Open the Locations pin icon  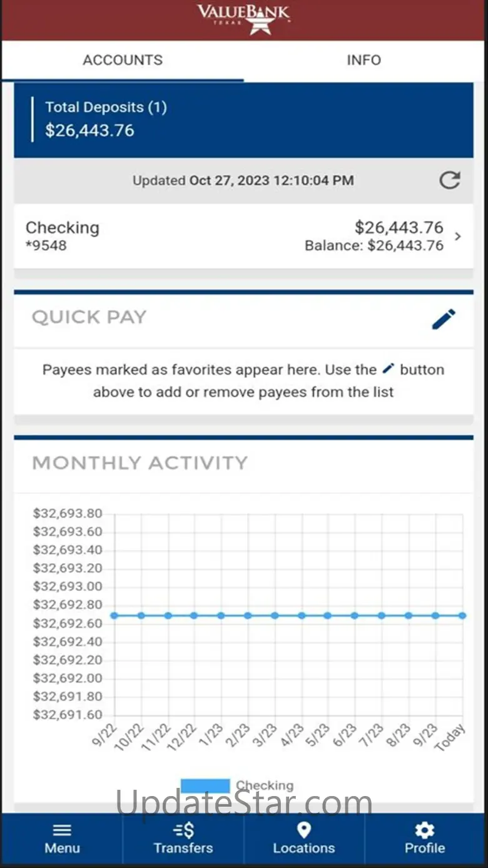(x=304, y=830)
